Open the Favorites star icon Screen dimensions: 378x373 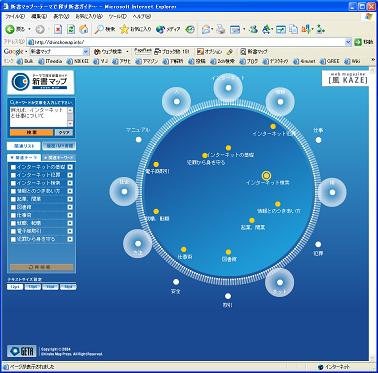(x=124, y=29)
